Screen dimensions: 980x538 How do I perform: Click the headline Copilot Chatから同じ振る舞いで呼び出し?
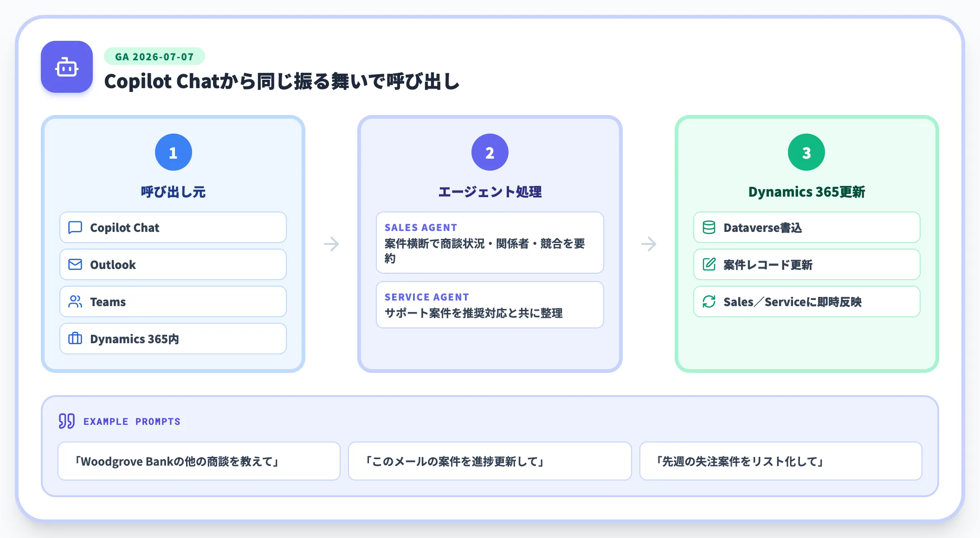point(282,81)
